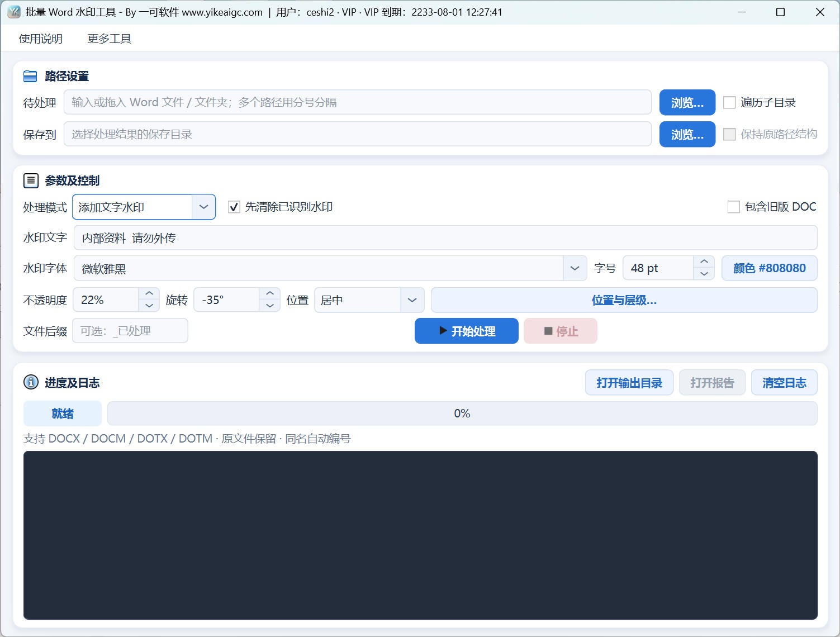Click the dark log output area
This screenshot has height=637, width=840.
420,535
